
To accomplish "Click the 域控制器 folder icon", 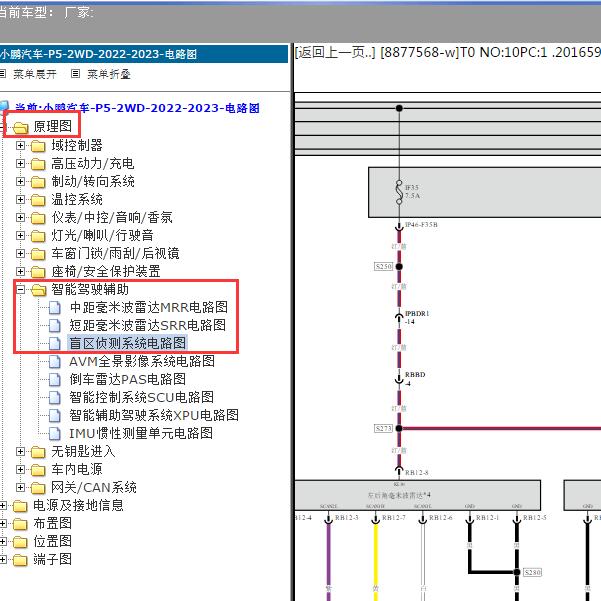I will click(38, 146).
